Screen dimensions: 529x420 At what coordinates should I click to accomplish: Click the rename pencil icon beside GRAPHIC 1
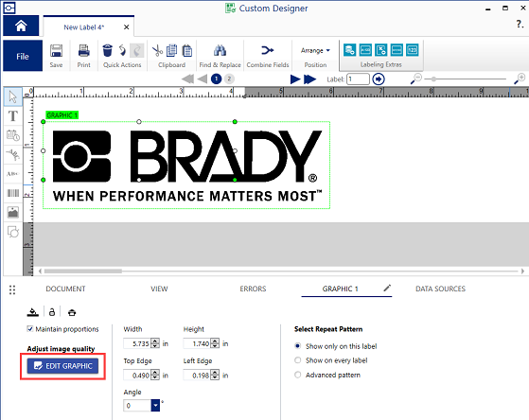(x=387, y=288)
